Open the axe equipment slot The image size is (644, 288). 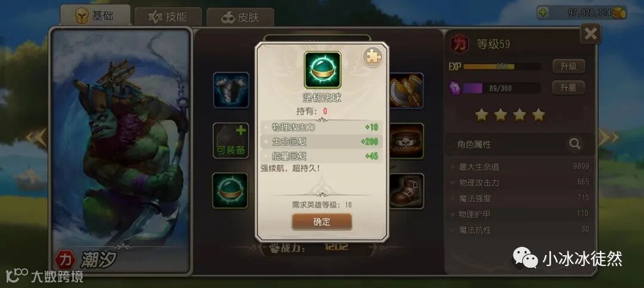[406, 90]
